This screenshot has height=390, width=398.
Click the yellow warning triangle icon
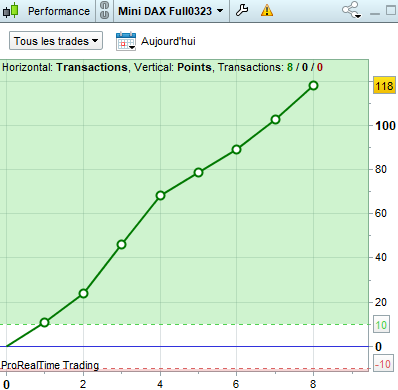click(x=267, y=11)
